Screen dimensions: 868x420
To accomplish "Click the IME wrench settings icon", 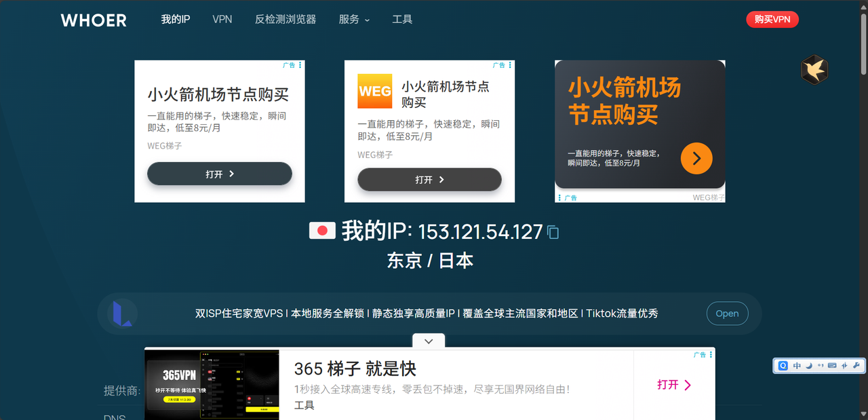I will point(856,366).
